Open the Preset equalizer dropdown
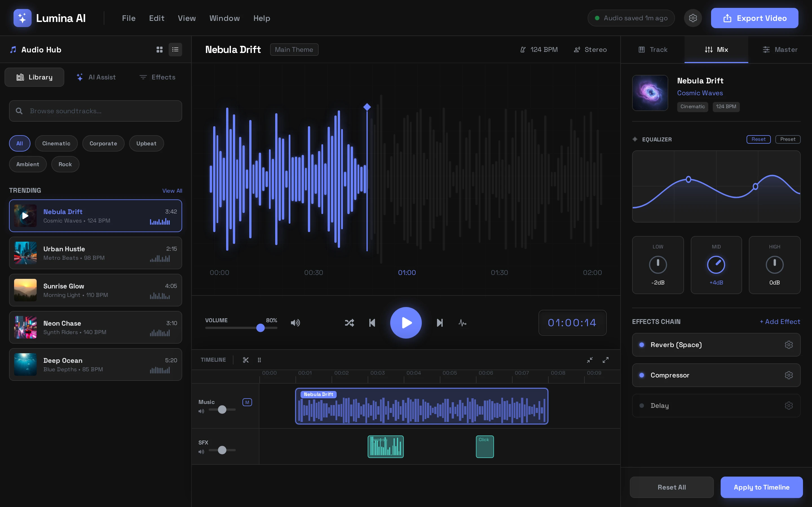This screenshot has height=507, width=812. [787, 139]
